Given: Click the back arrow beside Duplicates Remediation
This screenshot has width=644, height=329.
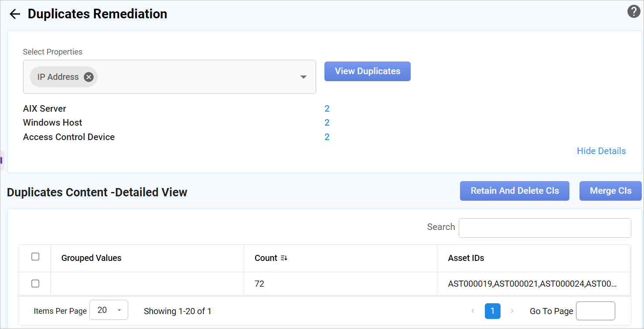Looking at the screenshot, I should 15,14.
